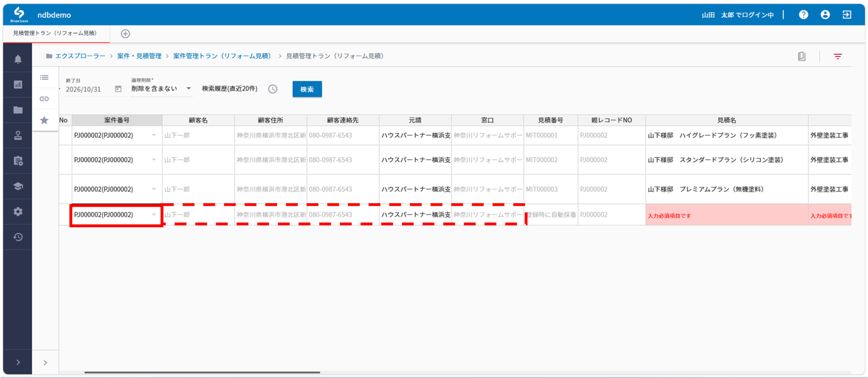Click the empty 見積名 required cell in the new row

pos(727,215)
